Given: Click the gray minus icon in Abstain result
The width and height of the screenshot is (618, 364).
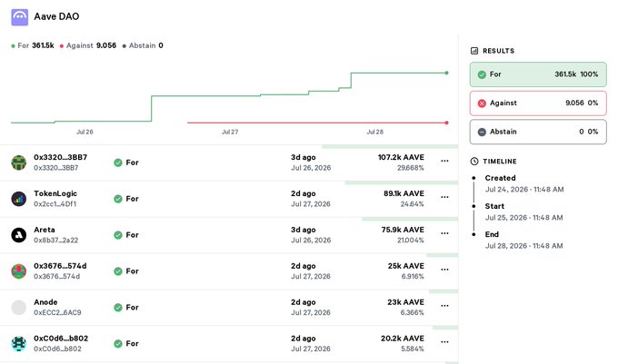Looking at the screenshot, I should coord(482,132).
